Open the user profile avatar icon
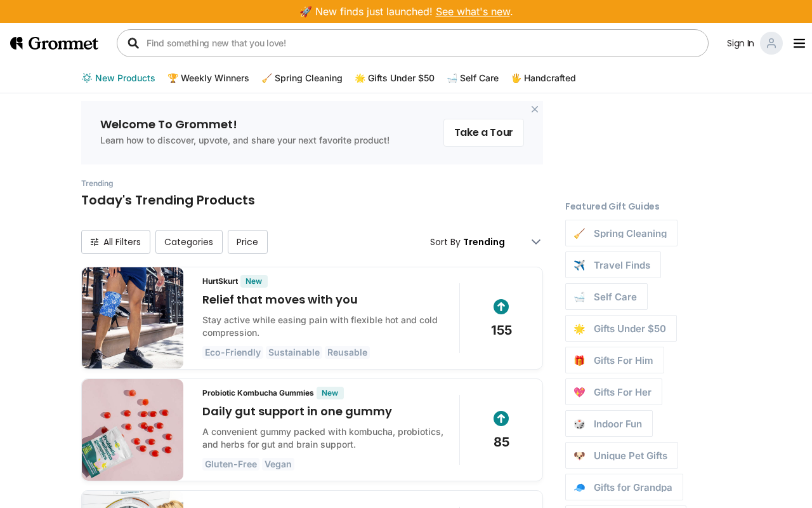The width and height of the screenshot is (812, 508). tap(771, 43)
